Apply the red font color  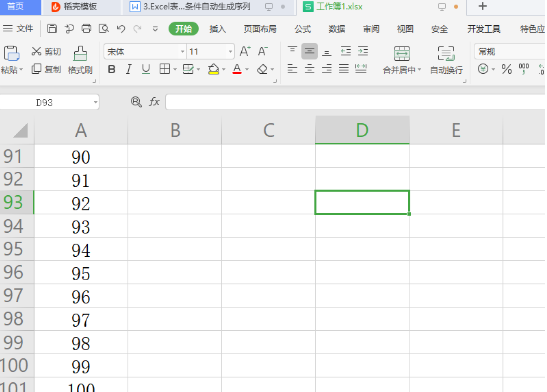(237, 69)
